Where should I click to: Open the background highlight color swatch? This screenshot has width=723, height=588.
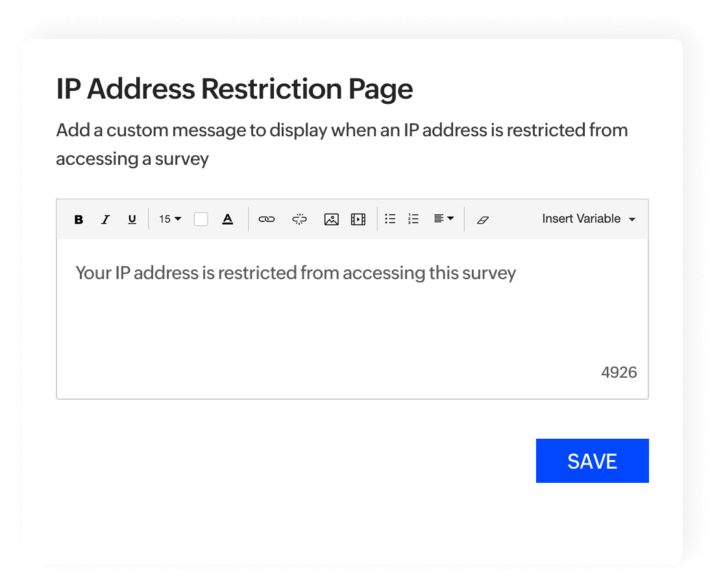coord(201,219)
